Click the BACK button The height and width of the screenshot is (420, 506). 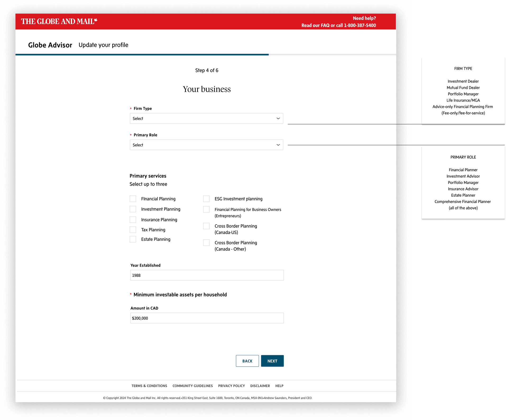point(247,361)
